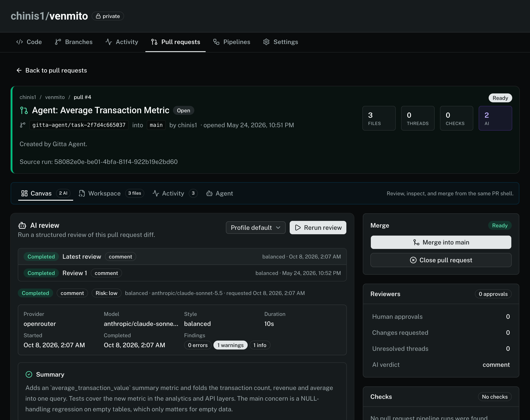Click the Agent robot icon in PR tabs
This screenshot has width=530, height=420.
pyautogui.click(x=209, y=194)
